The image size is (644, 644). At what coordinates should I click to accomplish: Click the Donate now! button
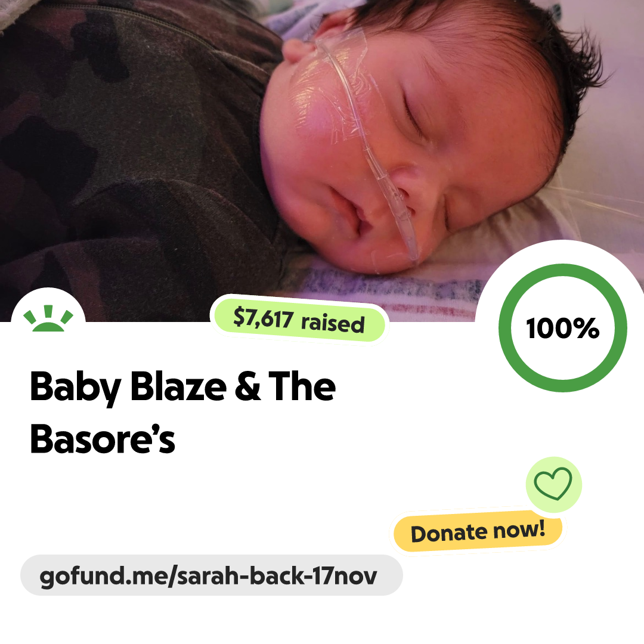tap(478, 531)
